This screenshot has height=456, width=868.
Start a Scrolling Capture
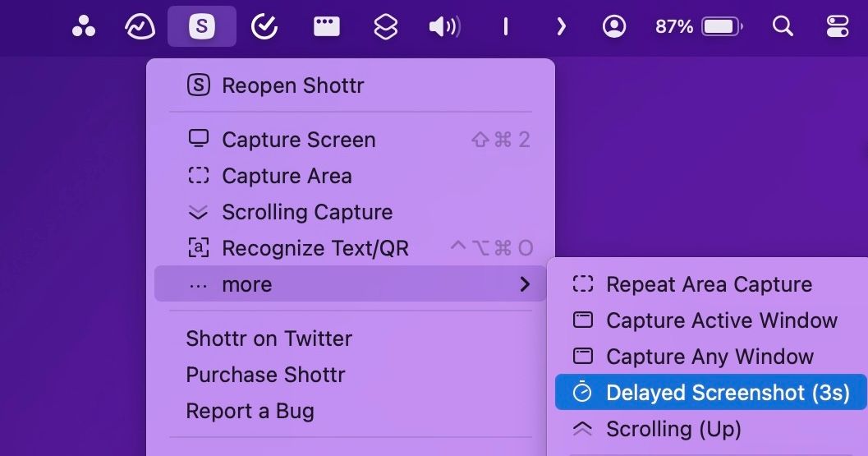coord(306,212)
